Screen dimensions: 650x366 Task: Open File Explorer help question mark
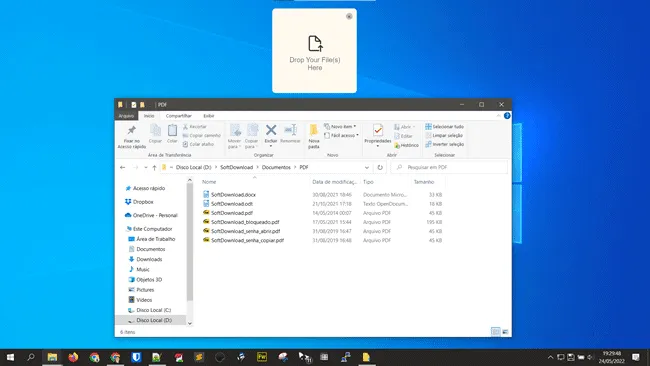click(x=507, y=116)
